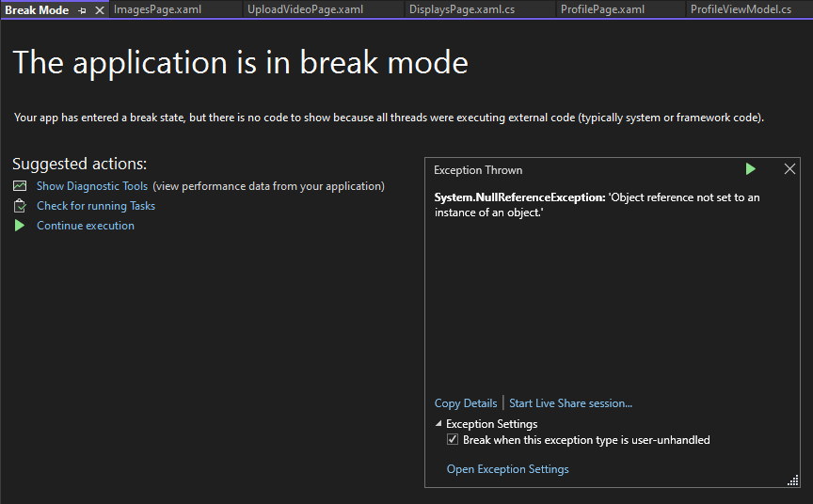Open the DisplaysPage.xaml.cs tab

pyautogui.click(x=462, y=9)
